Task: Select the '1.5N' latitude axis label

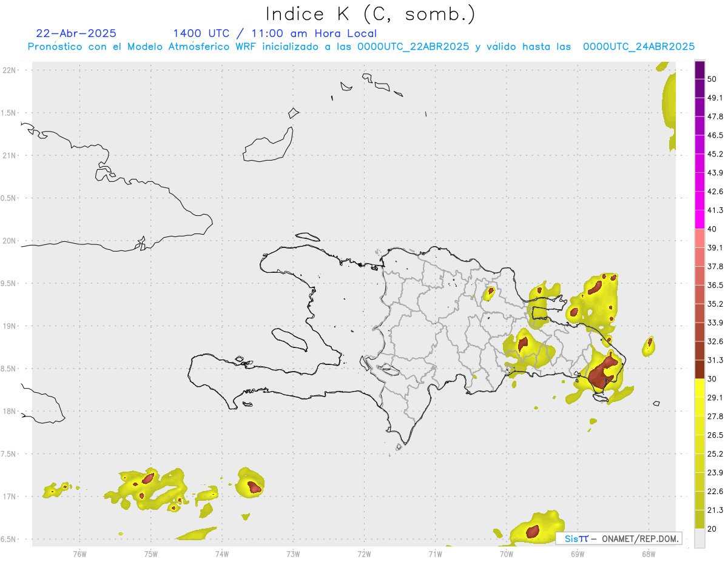Action: [x=8, y=113]
